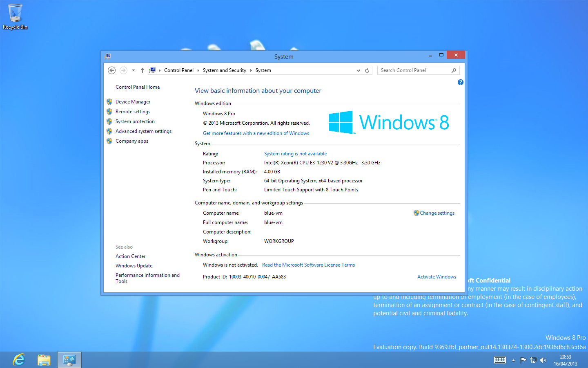Click the processor value Intel Xeon text
Viewport: 588px width, 368px height.
click(322, 163)
